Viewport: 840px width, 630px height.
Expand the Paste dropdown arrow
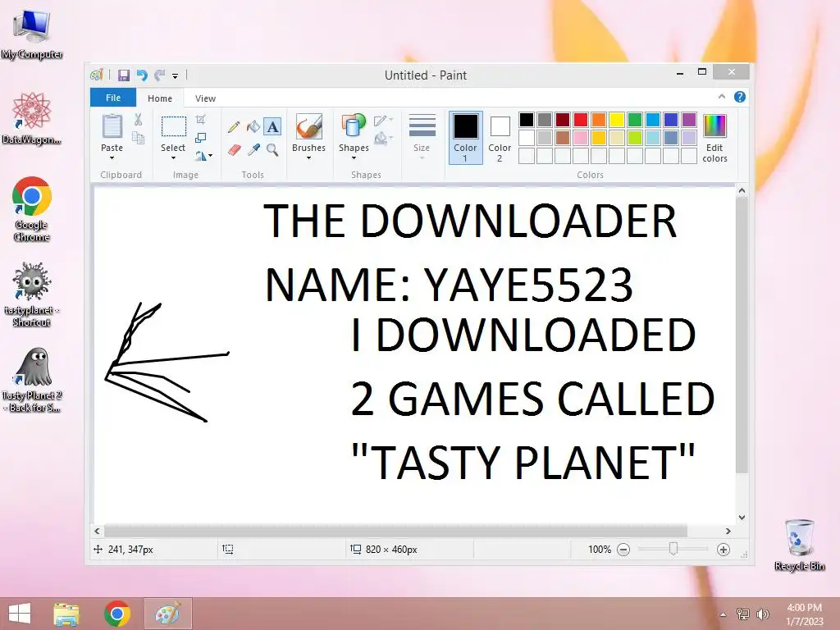point(112,158)
